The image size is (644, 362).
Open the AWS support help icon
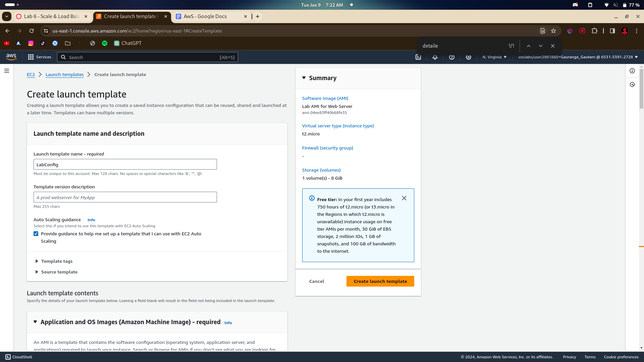[452, 57]
